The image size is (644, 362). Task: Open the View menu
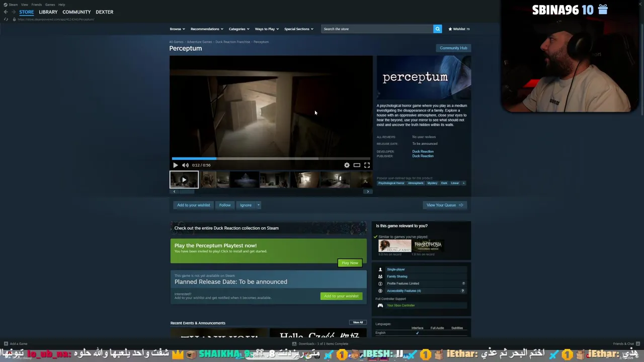(x=25, y=5)
